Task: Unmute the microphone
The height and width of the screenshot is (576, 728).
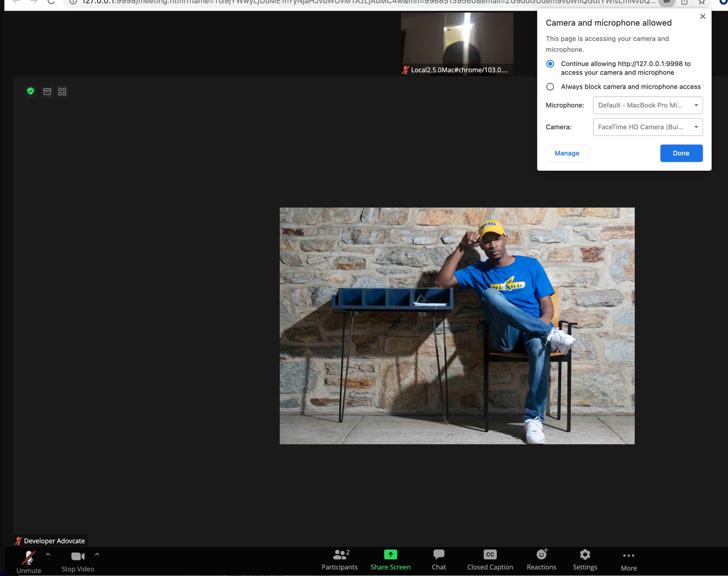Action: pos(28,560)
